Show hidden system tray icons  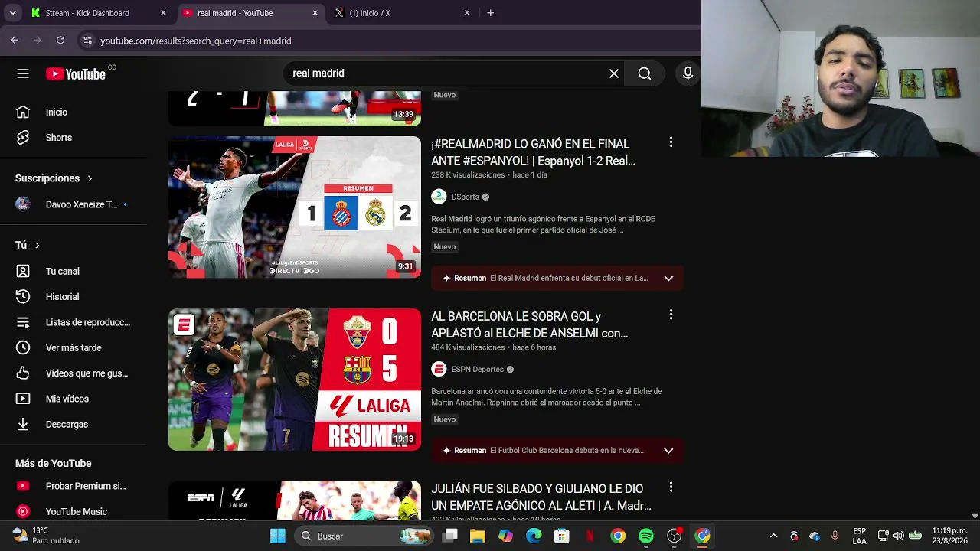(x=773, y=536)
